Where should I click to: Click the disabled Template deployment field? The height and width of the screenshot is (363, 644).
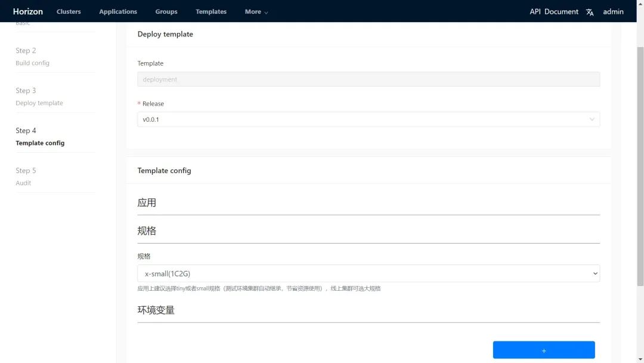368,79
